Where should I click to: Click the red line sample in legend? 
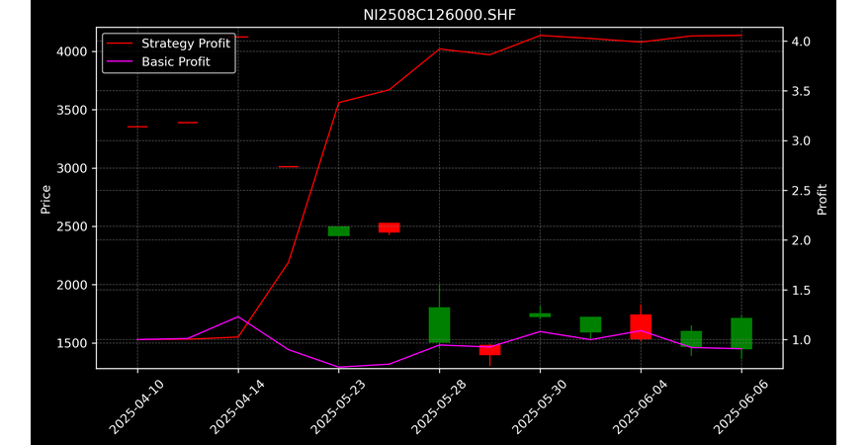[x=121, y=44]
